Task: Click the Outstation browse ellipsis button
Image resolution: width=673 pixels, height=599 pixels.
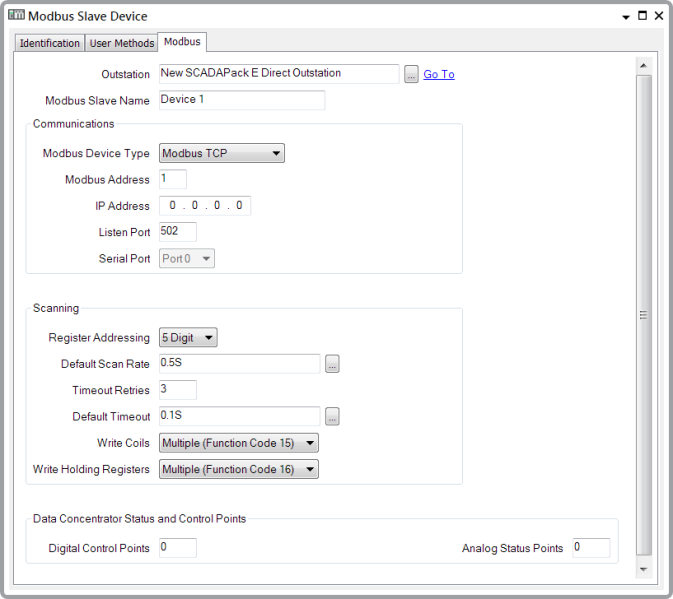Action: click(411, 74)
